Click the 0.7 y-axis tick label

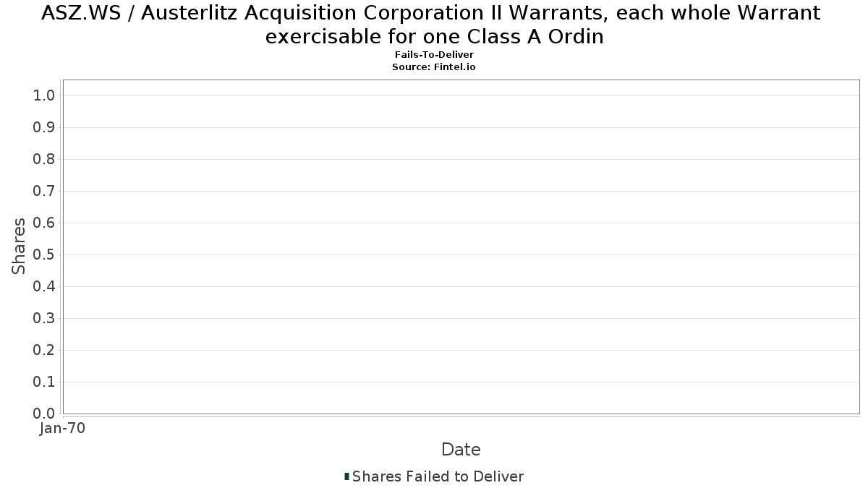tap(44, 191)
